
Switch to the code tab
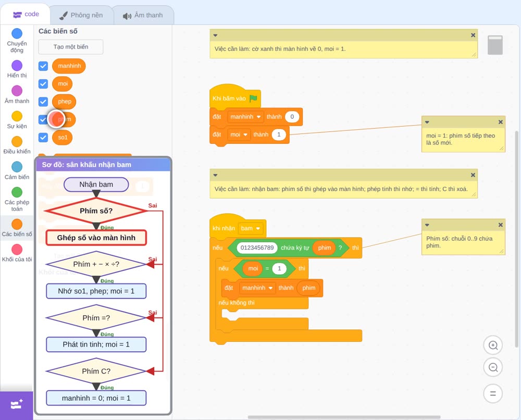pos(26,14)
